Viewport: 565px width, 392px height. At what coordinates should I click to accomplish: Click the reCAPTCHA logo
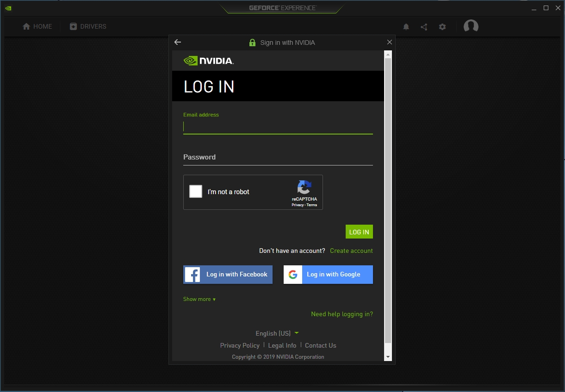click(x=304, y=187)
